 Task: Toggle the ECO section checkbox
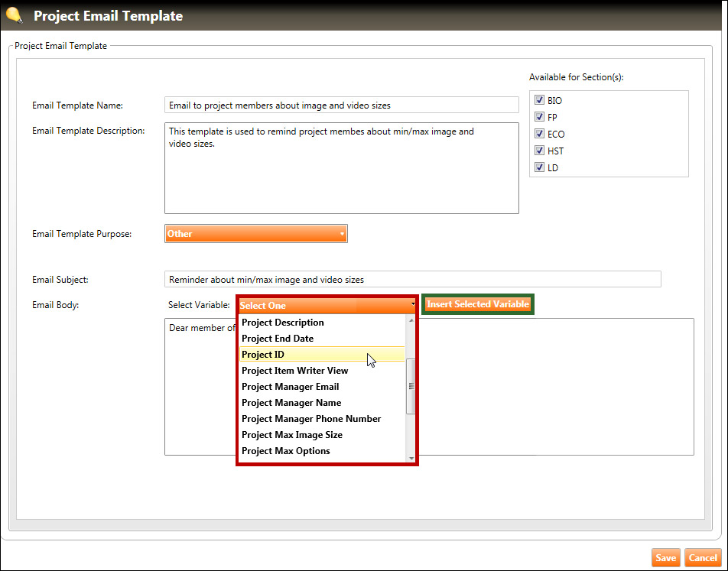(x=540, y=134)
